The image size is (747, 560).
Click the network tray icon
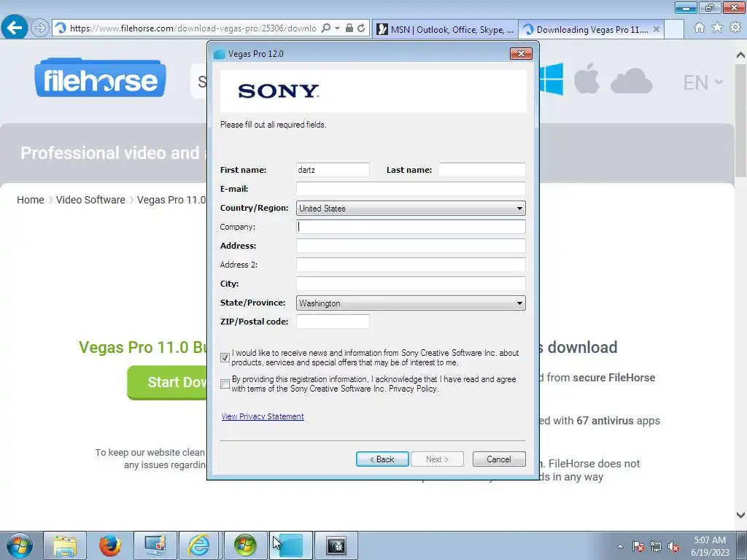pyautogui.click(x=656, y=546)
